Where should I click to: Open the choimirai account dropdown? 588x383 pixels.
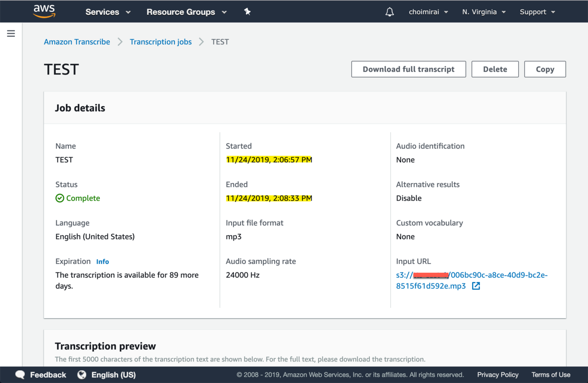(x=428, y=12)
